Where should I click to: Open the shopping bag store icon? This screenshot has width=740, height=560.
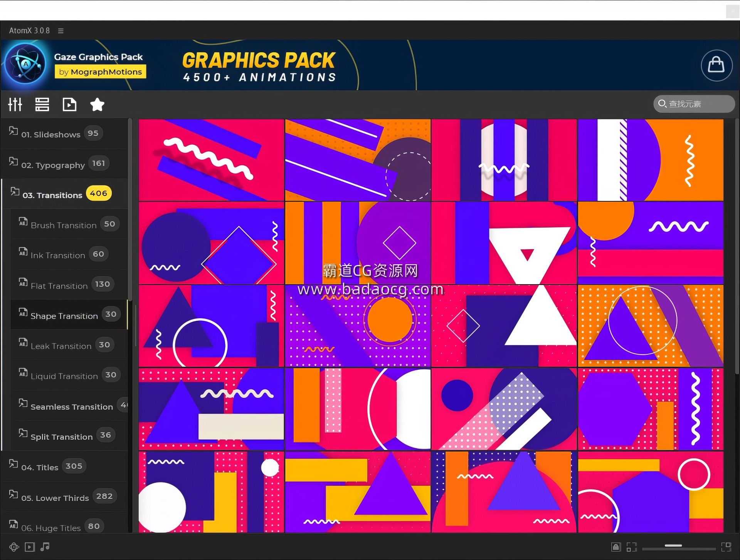click(x=716, y=65)
